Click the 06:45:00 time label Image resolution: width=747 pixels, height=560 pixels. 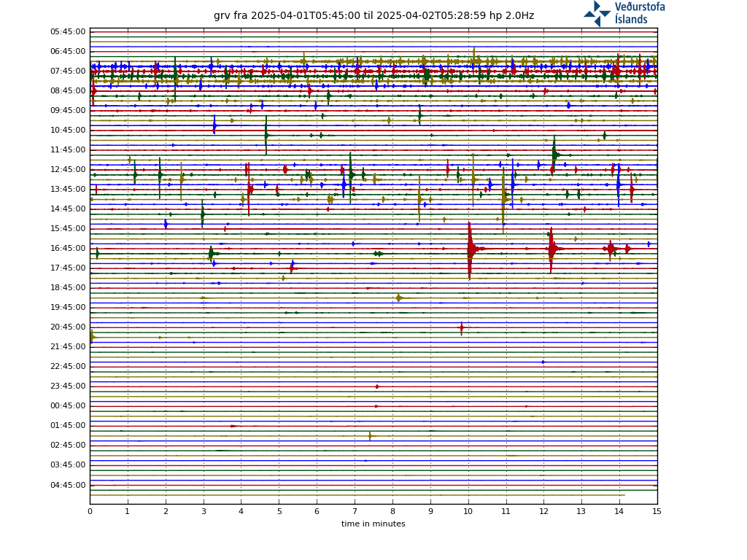coord(68,52)
